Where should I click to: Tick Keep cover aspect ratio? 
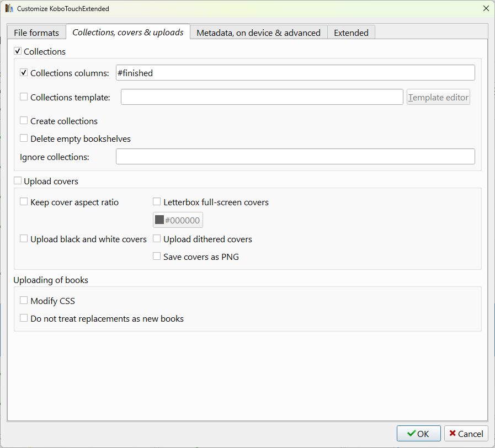(24, 202)
